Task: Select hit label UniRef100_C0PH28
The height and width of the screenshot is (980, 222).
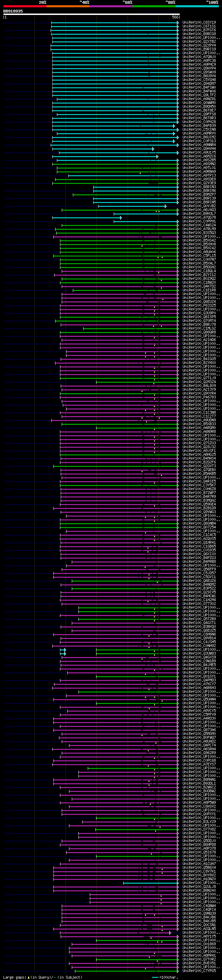Action: (x=199, y=122)
